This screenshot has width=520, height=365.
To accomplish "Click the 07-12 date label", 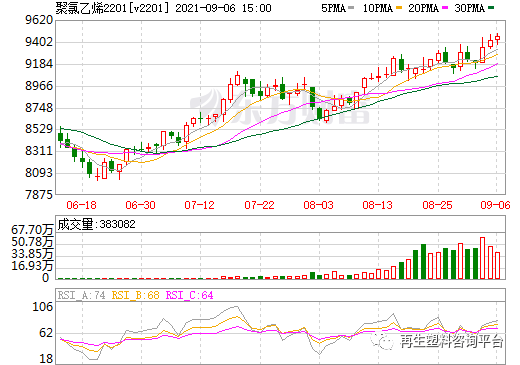I will tap(199, 205).
